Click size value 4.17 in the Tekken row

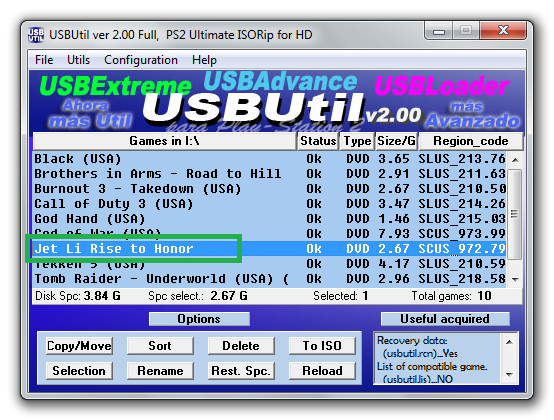[x=394, y=264]
